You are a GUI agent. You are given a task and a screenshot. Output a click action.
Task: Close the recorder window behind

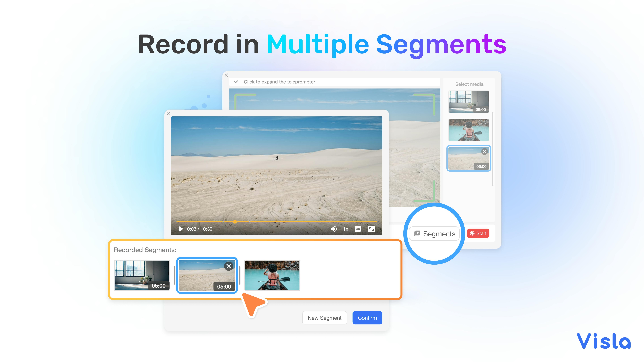[x=227, y=75]
